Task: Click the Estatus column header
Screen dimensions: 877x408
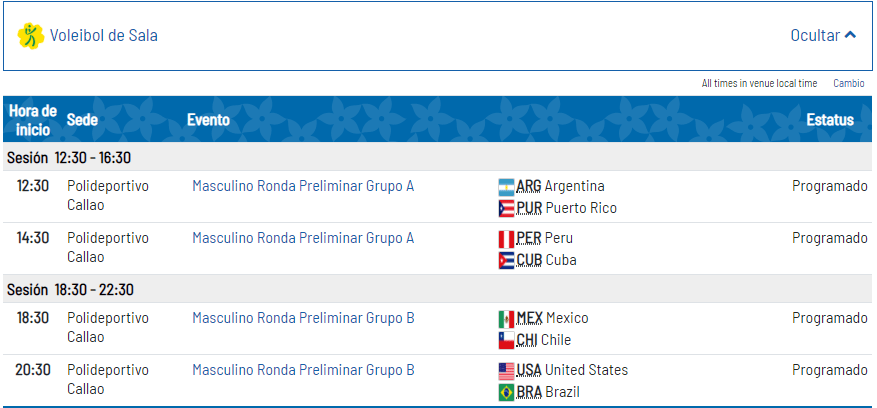Action: (830, 120)
